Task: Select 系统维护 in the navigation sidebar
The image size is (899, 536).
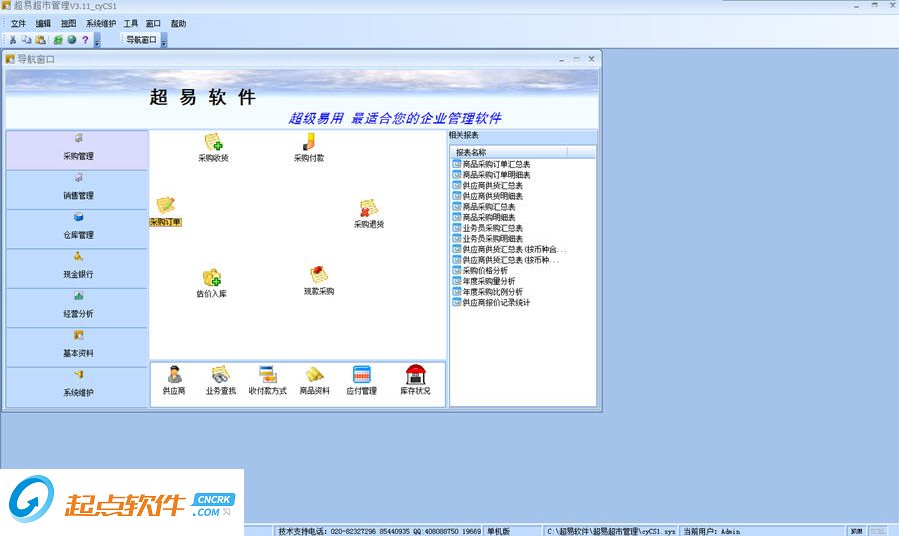Action: pyautogui.click(x=77, y=388)
